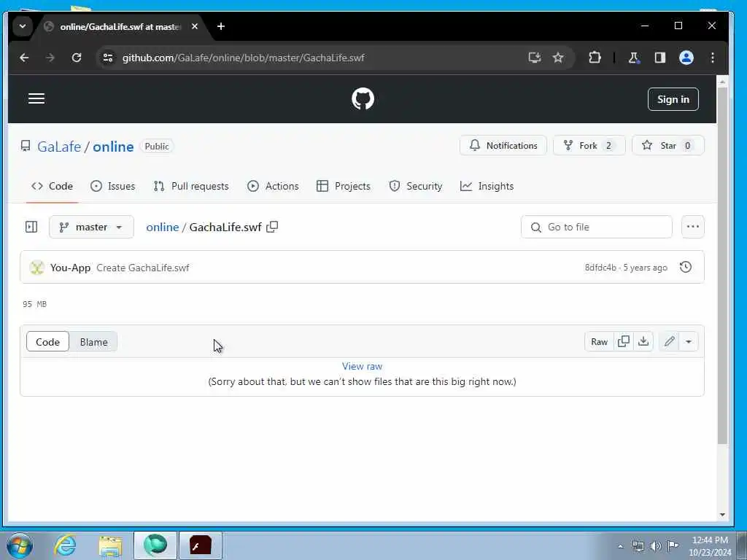Viewport: 747px width, 560px height.
Task: Open the network tray icon
Action: [x=638, y=546]
